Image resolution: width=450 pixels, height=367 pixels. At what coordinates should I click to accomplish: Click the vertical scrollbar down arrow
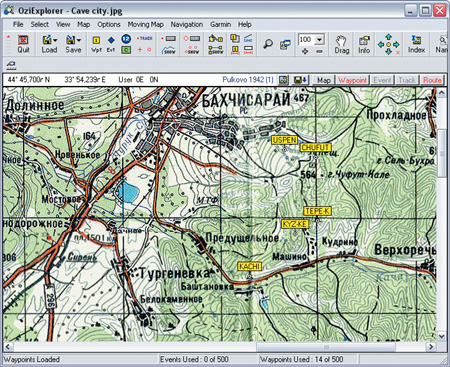442,336
